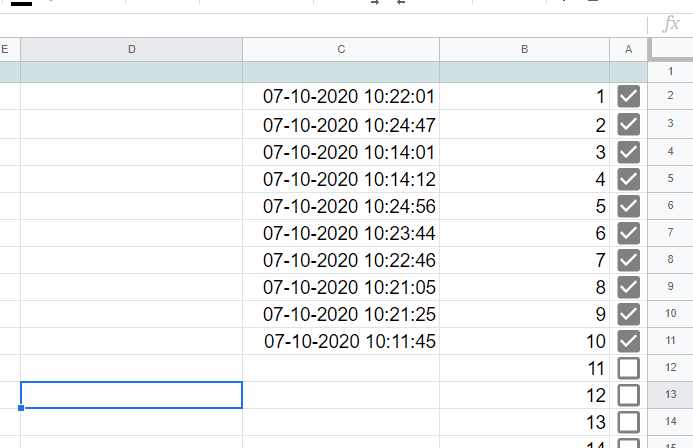Select the row 13 header

[x=670, y=395]
